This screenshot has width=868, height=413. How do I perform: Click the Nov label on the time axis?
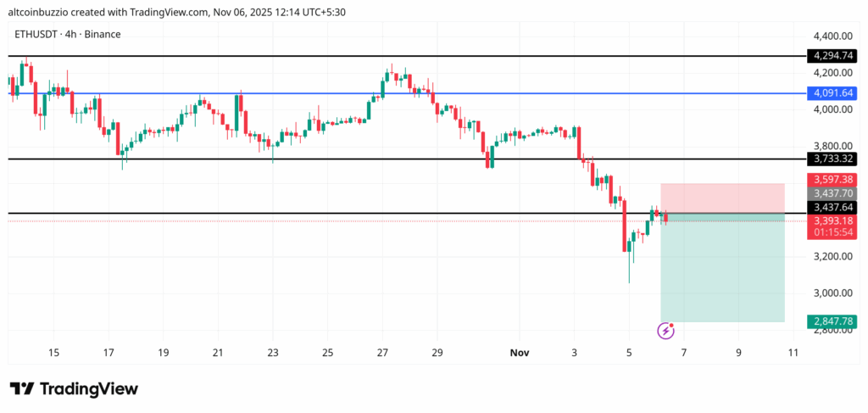tap(519, 353)
